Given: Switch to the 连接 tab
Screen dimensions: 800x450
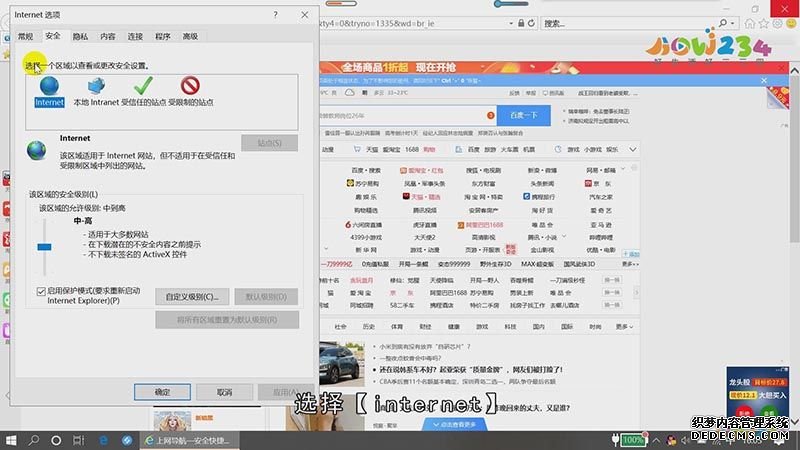Looking at the screenshot, I should coord(135,36).
